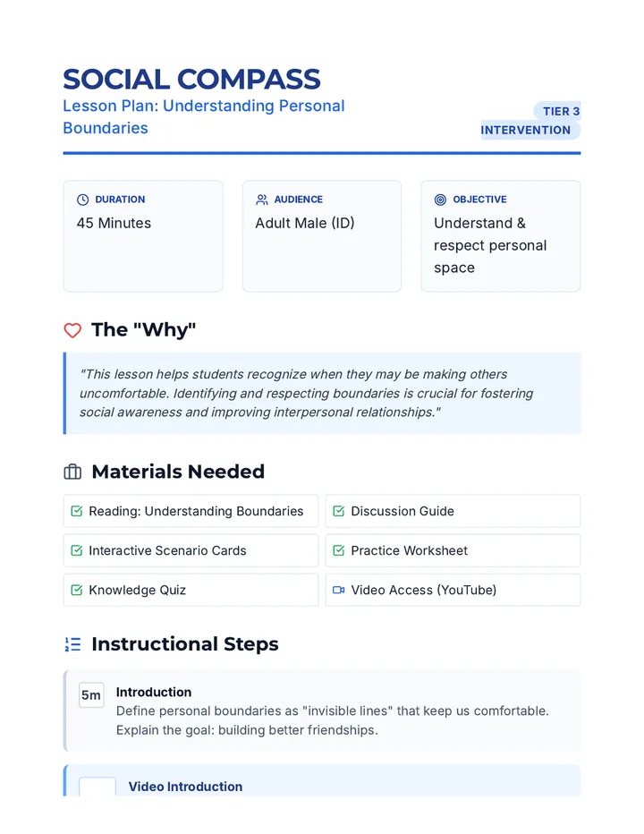Check the Interactive Scenario Cards item

pos(77,550)
